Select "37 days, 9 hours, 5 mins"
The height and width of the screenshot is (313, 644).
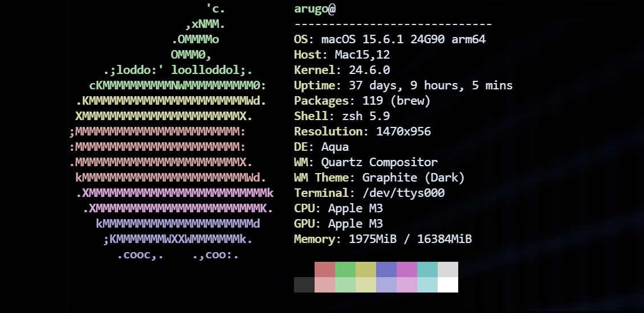(x=431, y=85)
